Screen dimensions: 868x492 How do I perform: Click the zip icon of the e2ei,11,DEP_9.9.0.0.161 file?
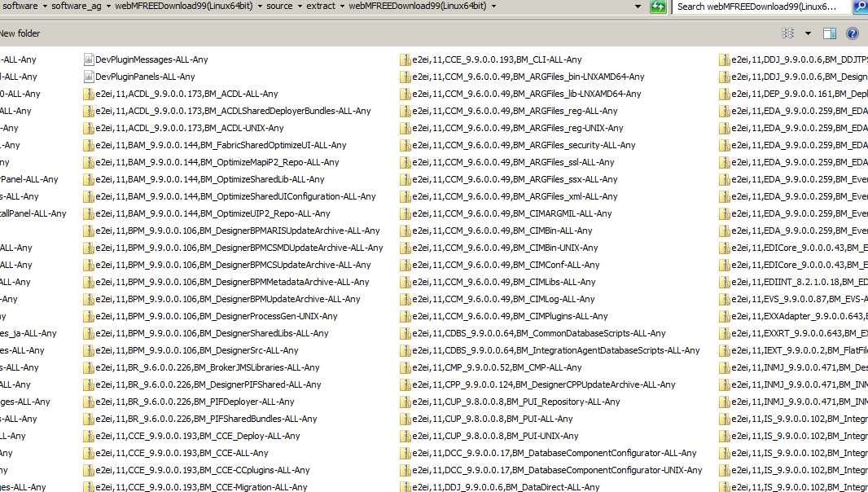coord(724,94)
